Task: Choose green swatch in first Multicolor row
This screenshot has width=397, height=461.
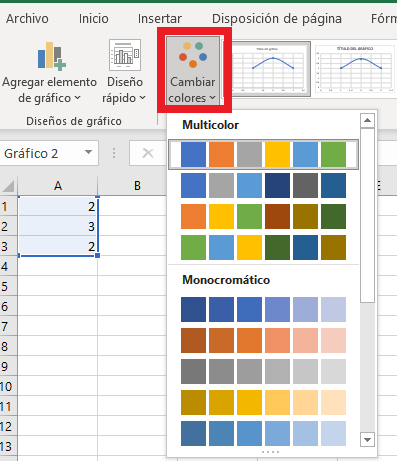Action: 333,154
